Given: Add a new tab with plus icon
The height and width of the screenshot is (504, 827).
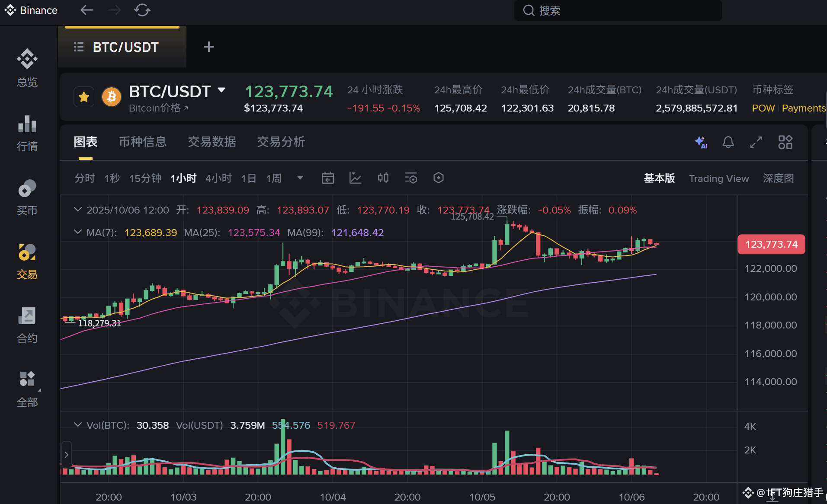Looking at the screenshot, I should [209, 47].
